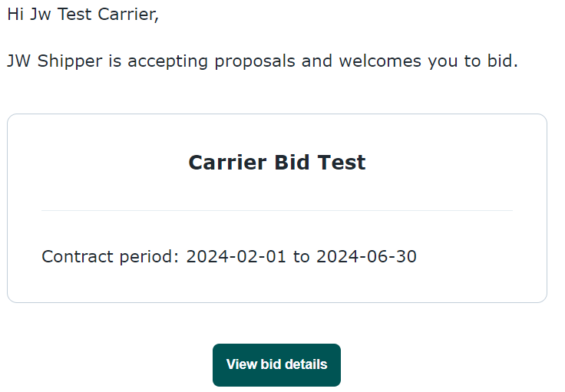The width and height of the screenshot is (565, 392).
Task: Click the Carrier Bid Test heading
Action: point(276,163)
